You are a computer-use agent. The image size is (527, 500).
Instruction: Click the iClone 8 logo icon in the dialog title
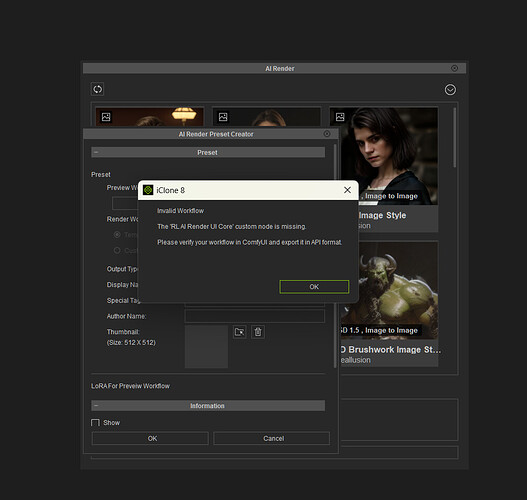148,190
